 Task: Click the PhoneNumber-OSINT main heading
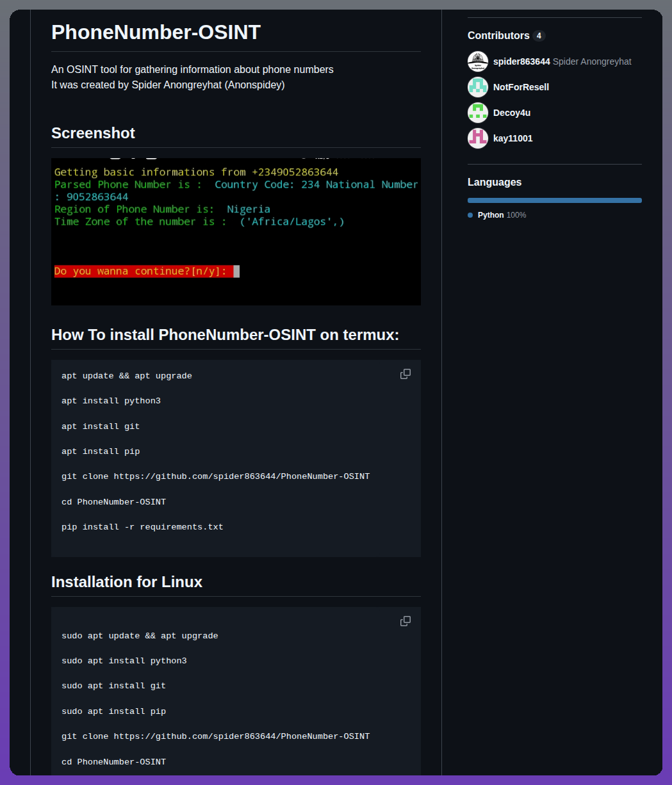[156, 32]
